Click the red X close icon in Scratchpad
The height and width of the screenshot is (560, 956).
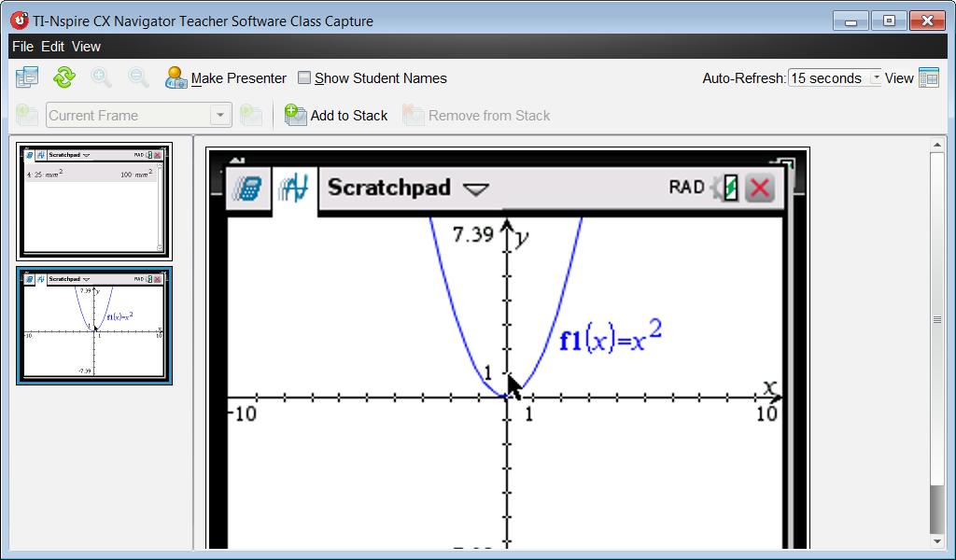tap(760, 188)
